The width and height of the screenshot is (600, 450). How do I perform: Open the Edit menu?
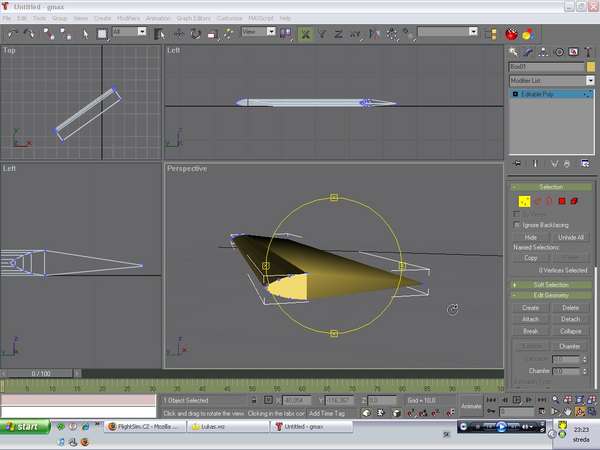(21, 18)
